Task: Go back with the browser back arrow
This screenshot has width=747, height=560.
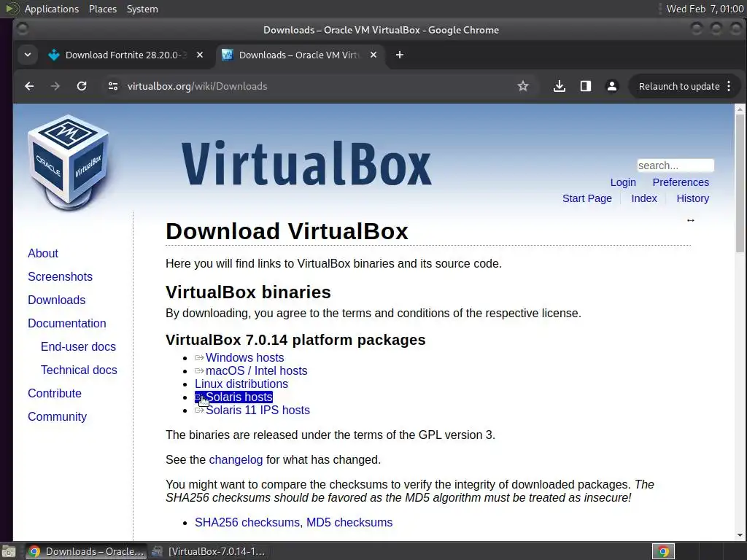Action: click(x=29, y=86)
